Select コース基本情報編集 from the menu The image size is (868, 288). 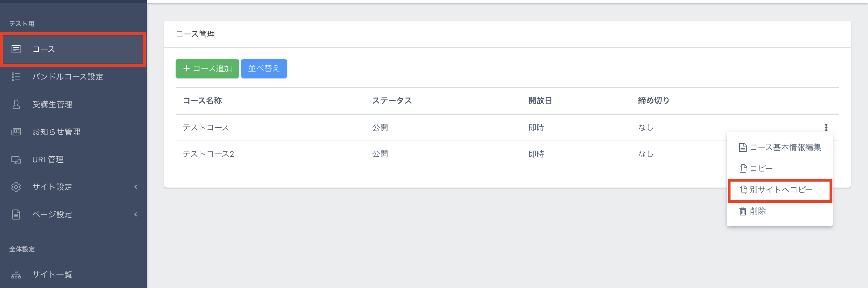click(x=780, y=147)
